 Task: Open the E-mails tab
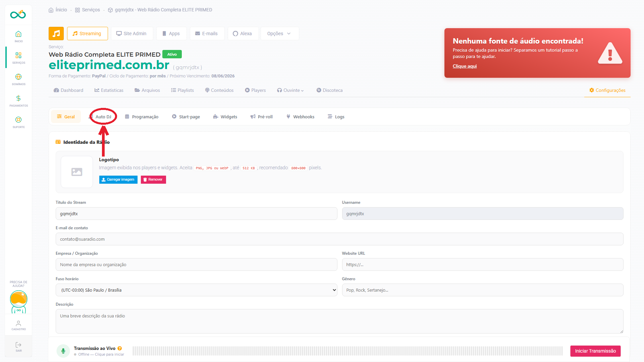[x=207, y=34]
